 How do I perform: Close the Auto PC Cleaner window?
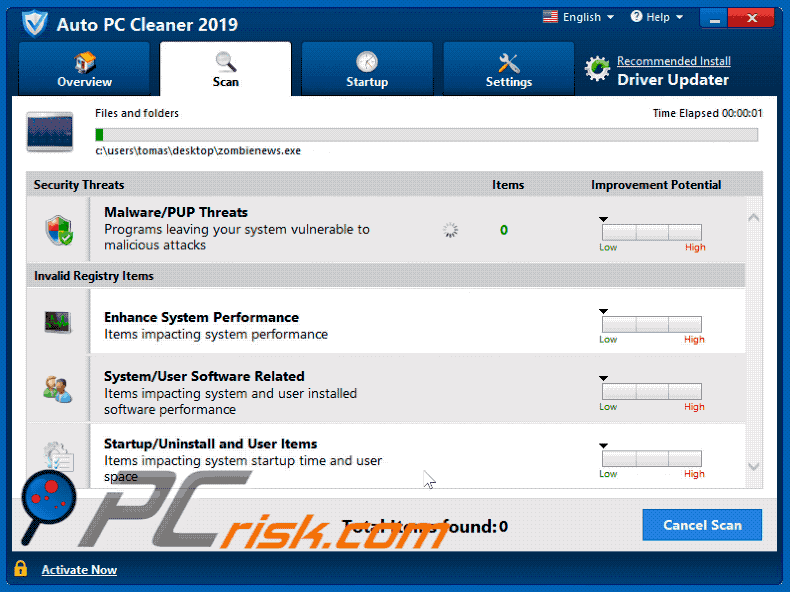751,19
